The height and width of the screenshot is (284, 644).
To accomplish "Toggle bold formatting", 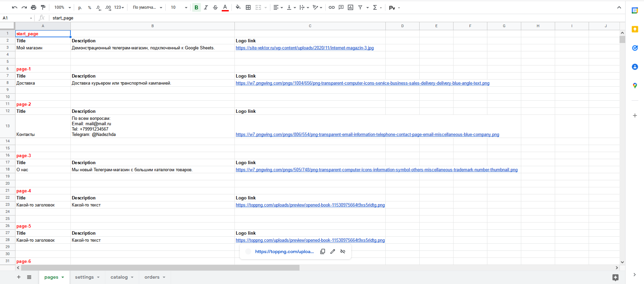I will click(196, 7).
